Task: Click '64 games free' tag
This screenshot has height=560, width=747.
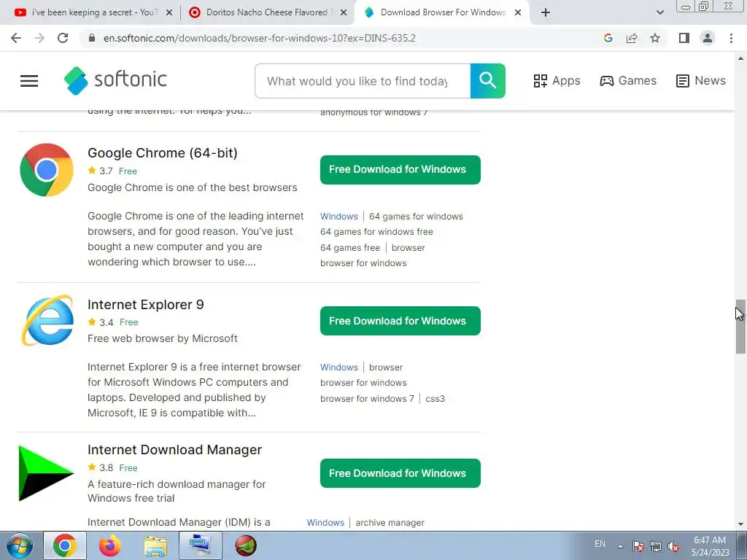Action: (x=350, y=248)
